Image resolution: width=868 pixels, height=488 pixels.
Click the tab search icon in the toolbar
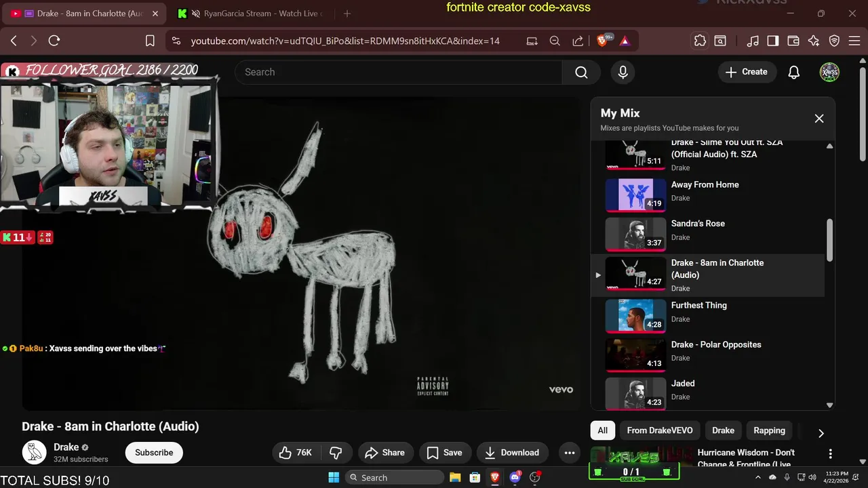pyautogui.click(x=720, y=41)
